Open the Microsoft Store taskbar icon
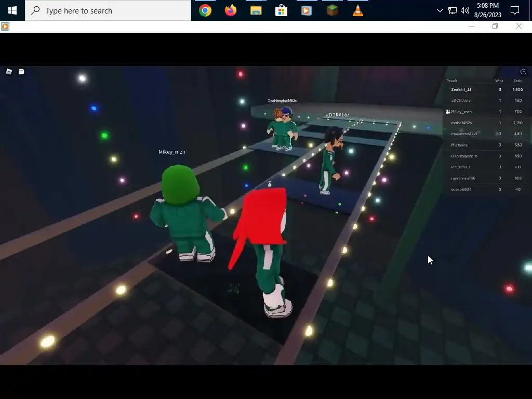532x399 pixels. [281, 10]
